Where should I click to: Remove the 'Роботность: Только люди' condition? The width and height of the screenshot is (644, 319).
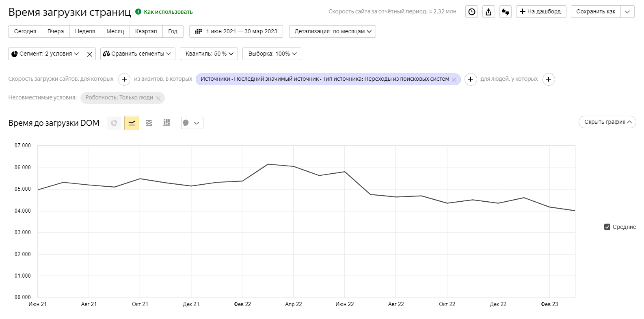(158, 98)
